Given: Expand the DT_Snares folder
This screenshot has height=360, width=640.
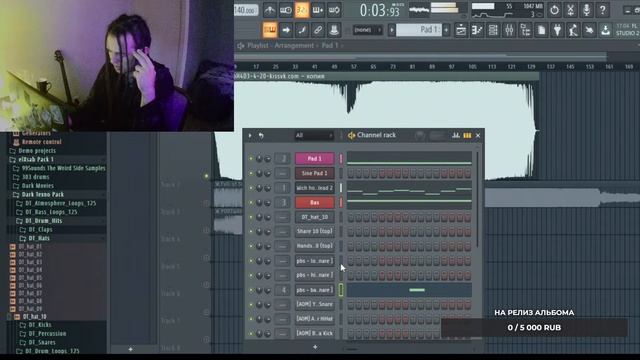Looking at the screenshot, I should click(x=42, y=342).
